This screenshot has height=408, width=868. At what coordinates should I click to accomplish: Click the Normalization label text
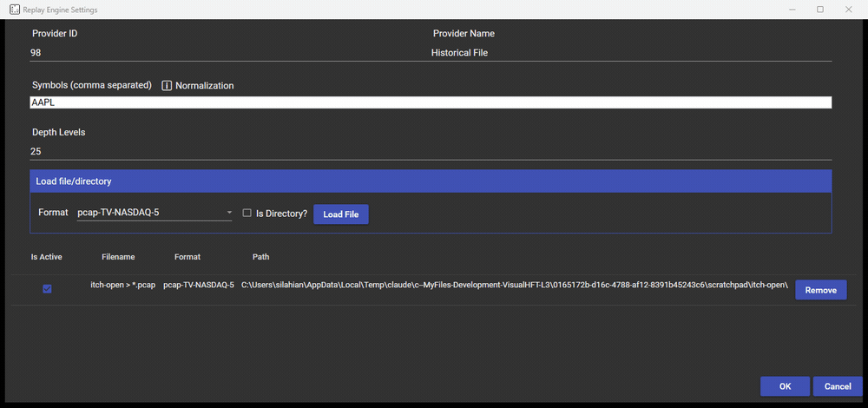(204, 86)
